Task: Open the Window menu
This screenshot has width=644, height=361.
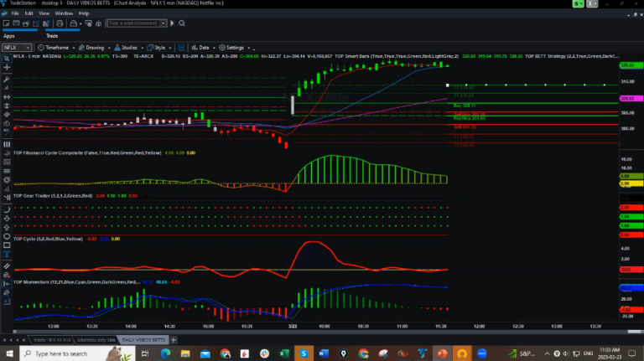Action: [x=63, y=13]
